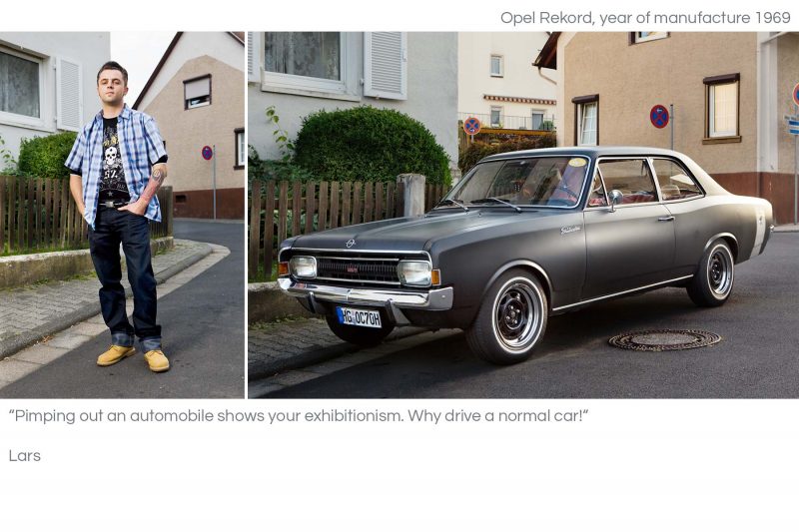Click the no-parking sign above the wooden fence

471,126
